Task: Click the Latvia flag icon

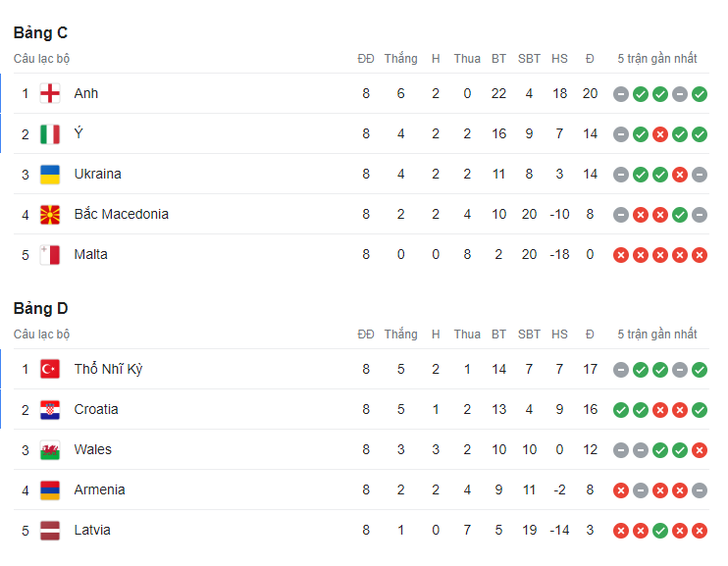Action: [x=50, y=531]
